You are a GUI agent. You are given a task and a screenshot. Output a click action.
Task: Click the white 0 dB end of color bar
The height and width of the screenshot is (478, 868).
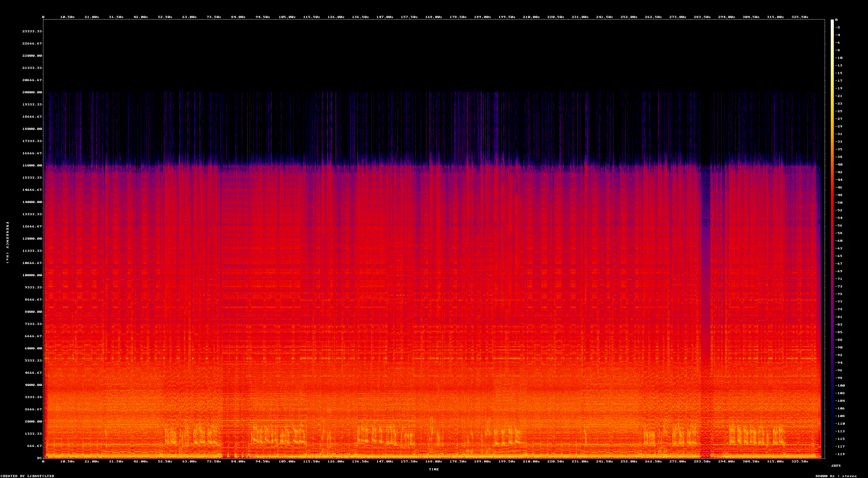pos(832,21)
